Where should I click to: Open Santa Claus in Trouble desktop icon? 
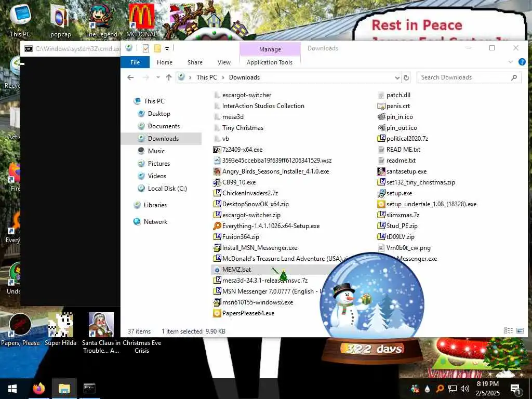point(101,332)
